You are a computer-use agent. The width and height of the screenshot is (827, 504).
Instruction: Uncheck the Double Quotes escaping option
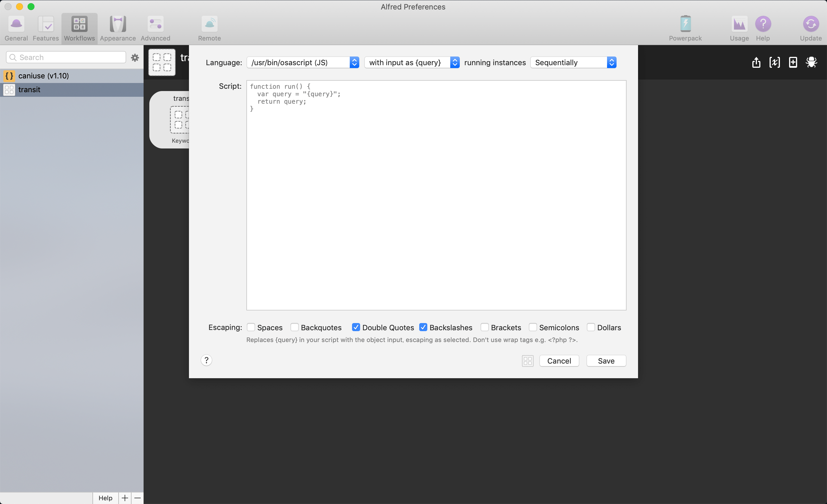pyautogui.click(x=356, y=327)
